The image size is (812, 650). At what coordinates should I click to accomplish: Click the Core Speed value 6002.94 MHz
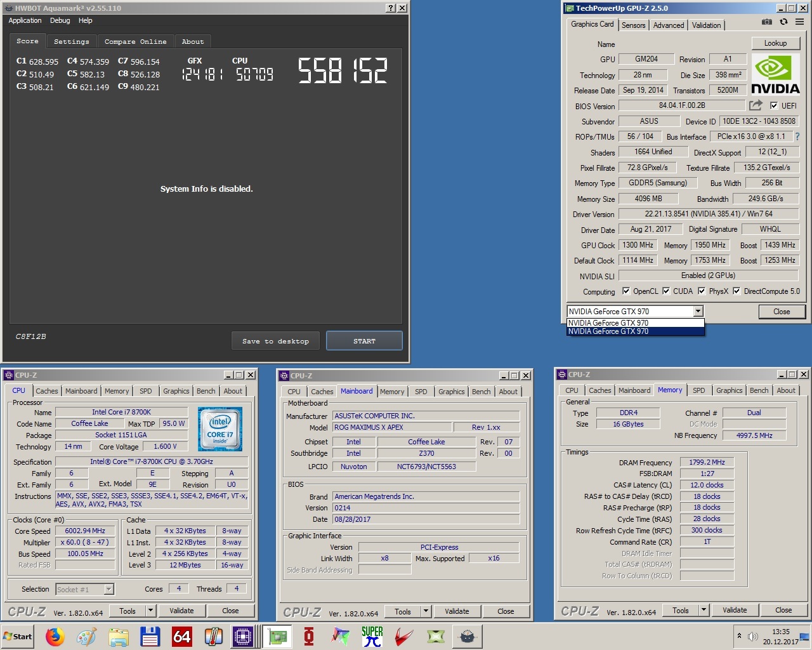click(85, 531)
